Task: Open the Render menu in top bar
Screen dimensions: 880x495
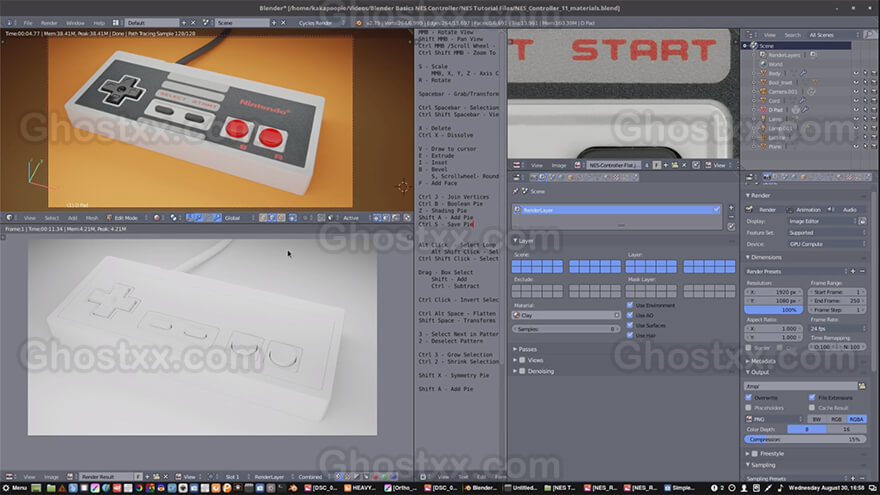Action: [x=49, y=23]
